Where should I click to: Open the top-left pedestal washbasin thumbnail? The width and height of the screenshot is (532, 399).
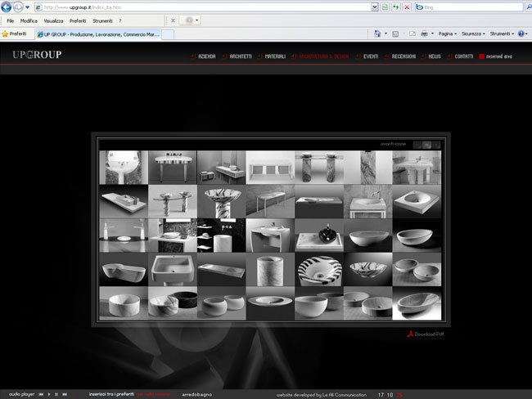(x=124, y=168)
